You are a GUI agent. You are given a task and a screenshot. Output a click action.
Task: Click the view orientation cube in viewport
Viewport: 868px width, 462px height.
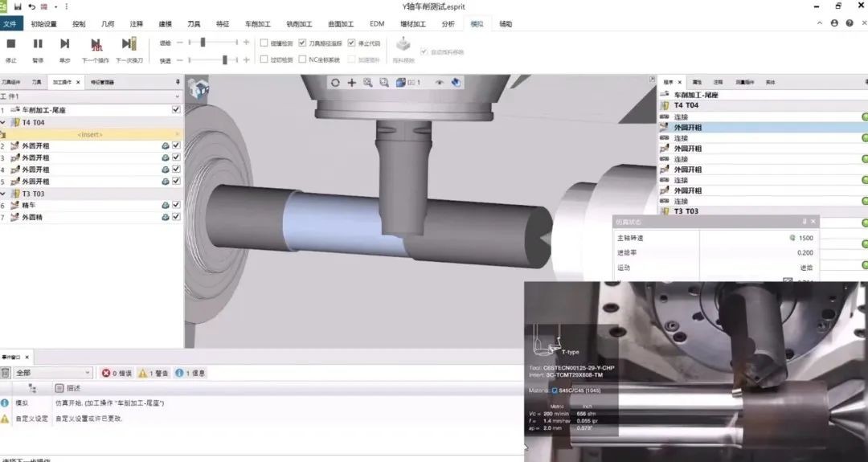pyautogui.click(x=197, y=90)
